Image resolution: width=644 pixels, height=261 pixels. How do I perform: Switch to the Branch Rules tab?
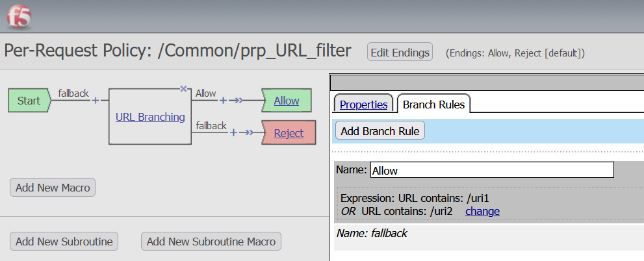click(x=433, y=104)
